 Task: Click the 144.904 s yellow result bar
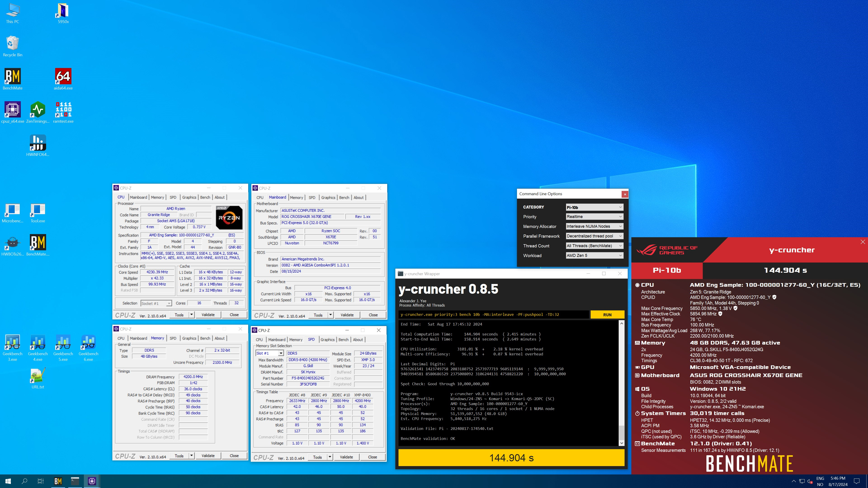511,458
